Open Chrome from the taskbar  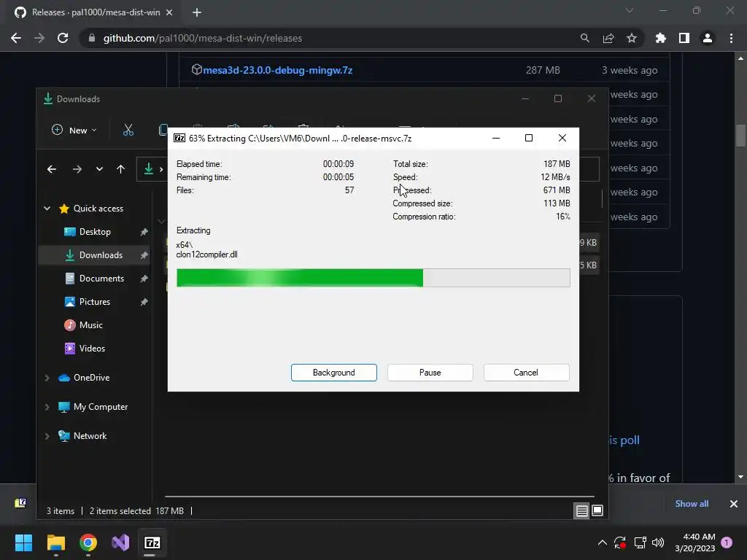(x=88, y=542)
